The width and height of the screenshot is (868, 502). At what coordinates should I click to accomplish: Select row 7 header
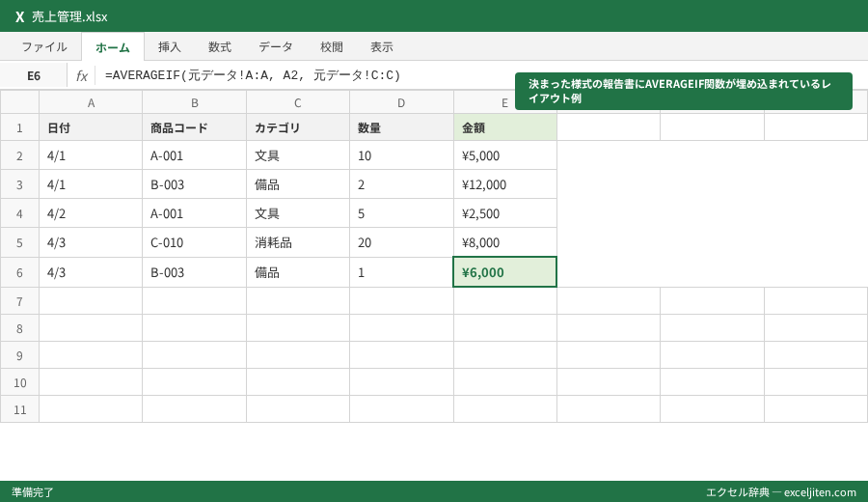[19, 301]
